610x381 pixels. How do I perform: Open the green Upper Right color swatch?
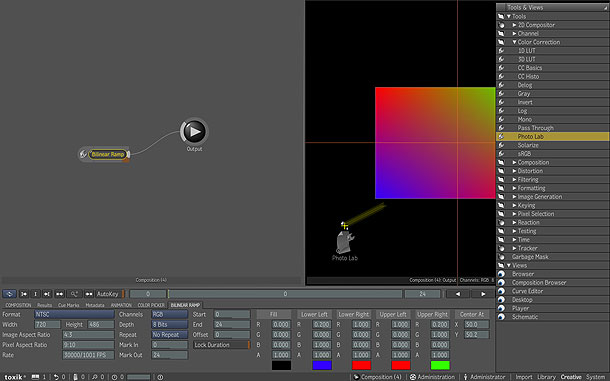[x=440, y=365]
